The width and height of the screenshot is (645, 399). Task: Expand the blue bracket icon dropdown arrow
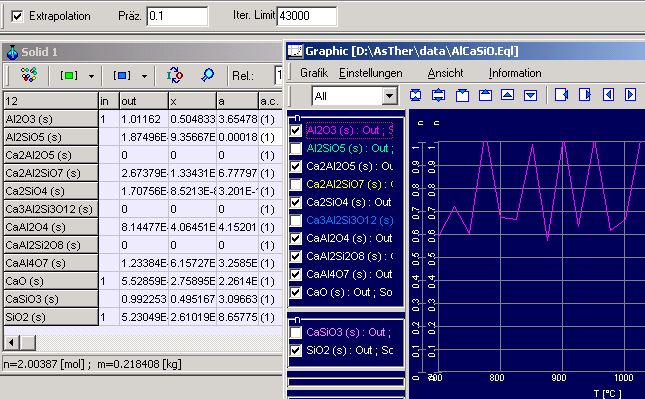(x=144, y=76)
